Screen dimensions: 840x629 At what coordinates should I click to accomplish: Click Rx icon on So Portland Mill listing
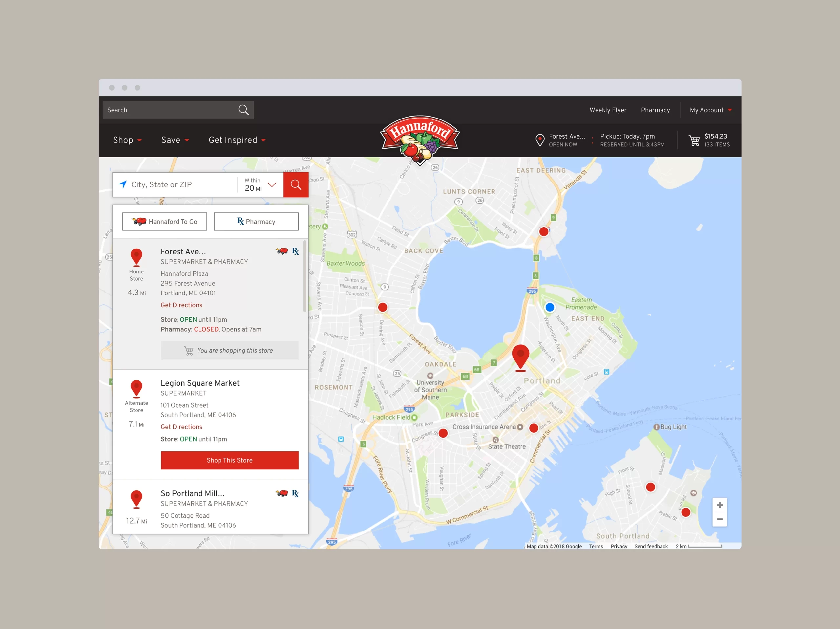295,493
